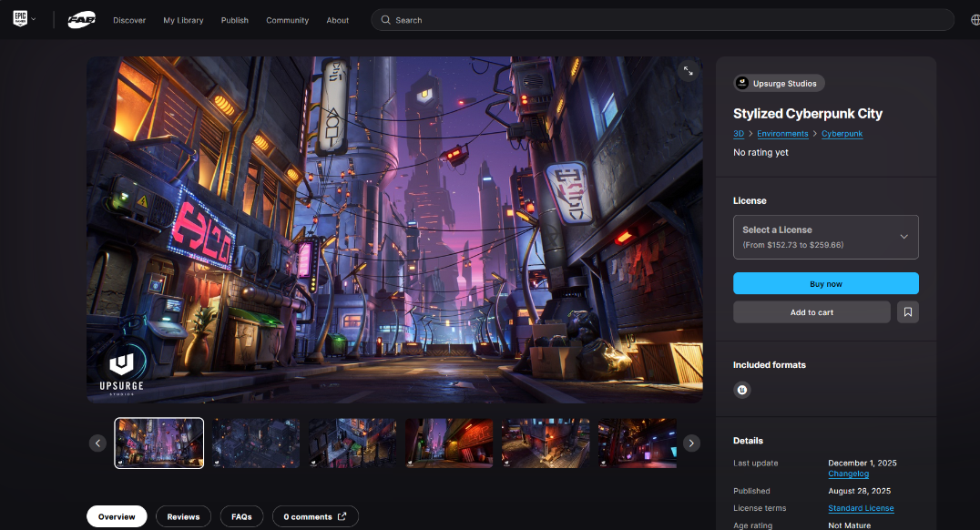Open the Standard License link
Image resolution: width=980 pixels, height=530 pixels.
(x=861, y=508)
